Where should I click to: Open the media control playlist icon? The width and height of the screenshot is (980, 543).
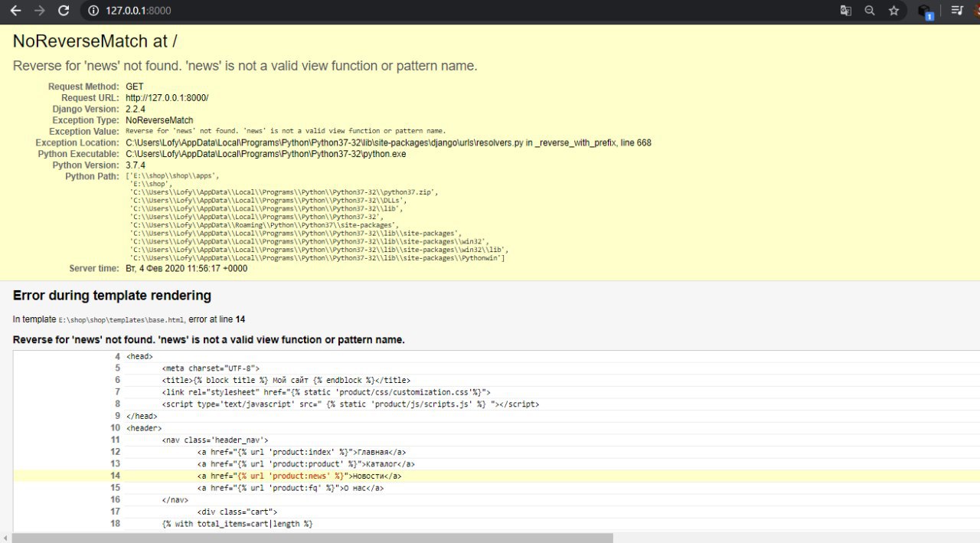956,11
